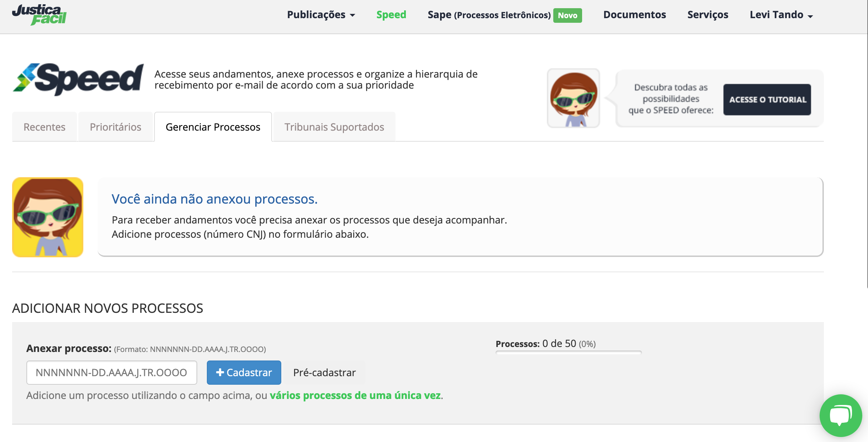
Task: Click the green Novo badge
Action: [567, 15]
